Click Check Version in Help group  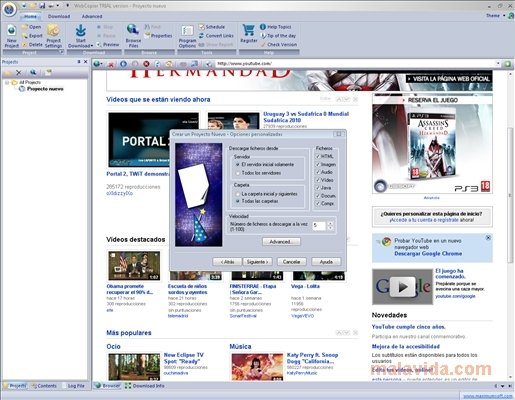pos(279,44)
